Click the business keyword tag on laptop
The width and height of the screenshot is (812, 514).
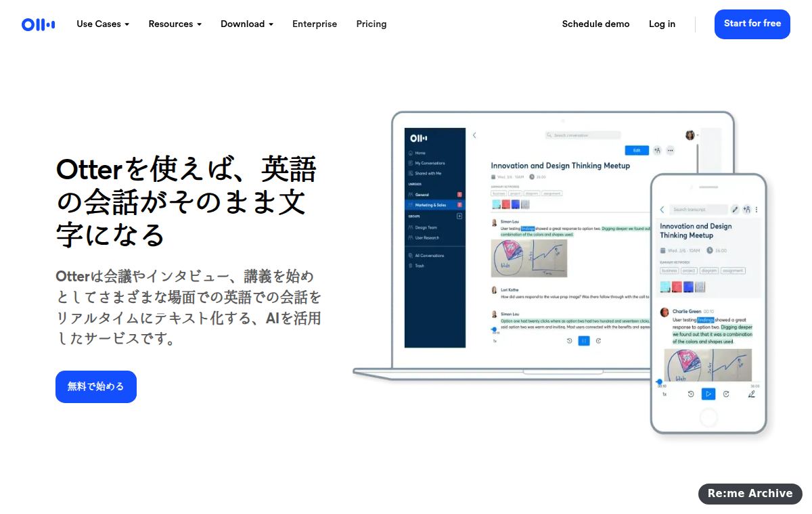499,193
